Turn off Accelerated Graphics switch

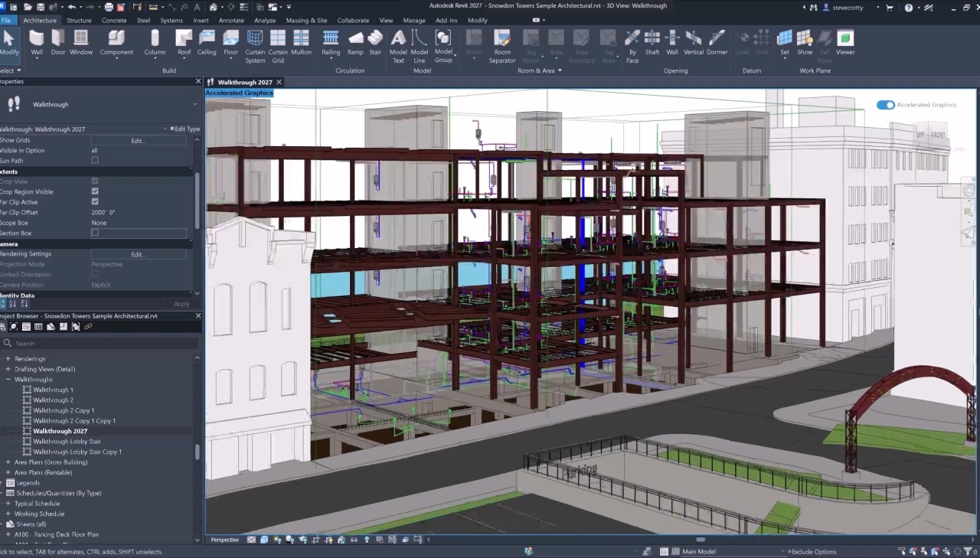(x=886, y=105)
